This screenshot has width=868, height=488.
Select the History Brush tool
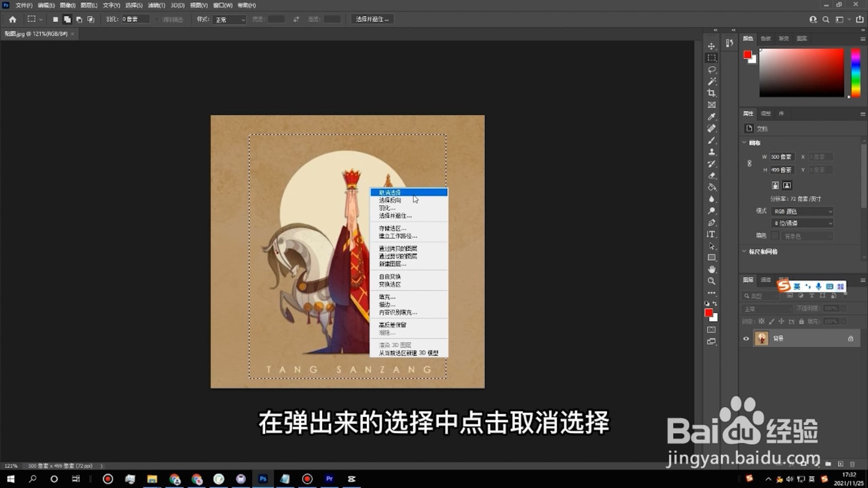tap(712, 164)
